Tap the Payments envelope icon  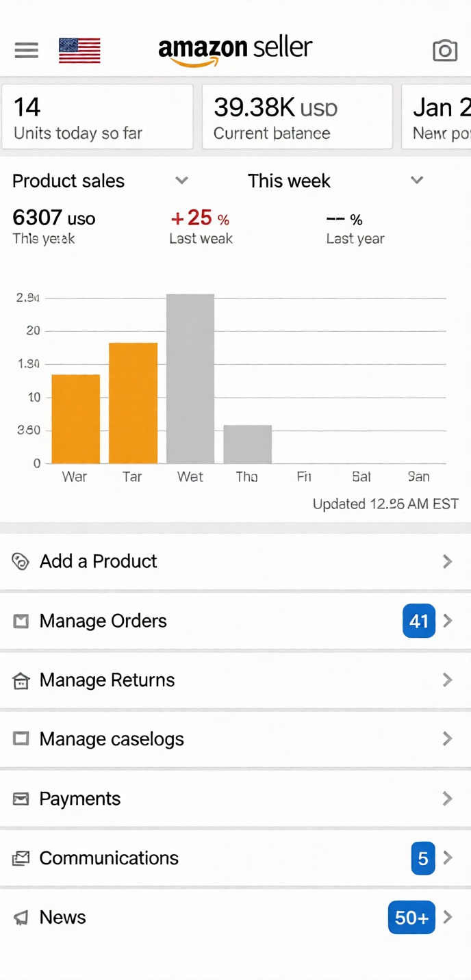click(21, 799)
